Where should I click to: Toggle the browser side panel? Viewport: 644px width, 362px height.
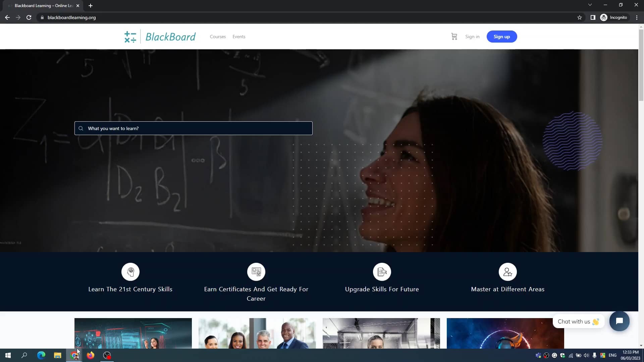coord(592,17)
